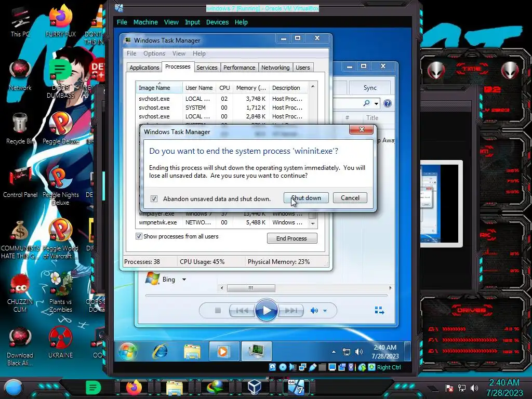Click the Media Player horizontal scrollbar thumb
This screenshot has width=532, height=399.
[251, 288]
